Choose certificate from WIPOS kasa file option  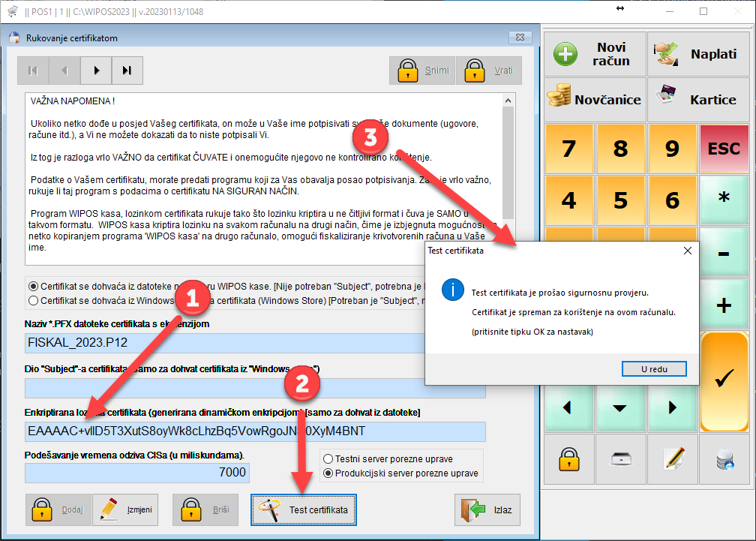pos(32,286)
